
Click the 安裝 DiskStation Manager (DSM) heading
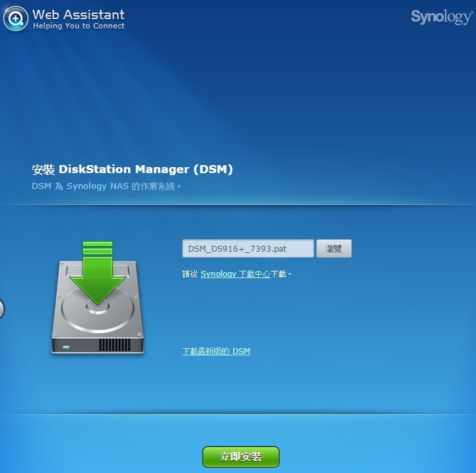click(132, 169)
